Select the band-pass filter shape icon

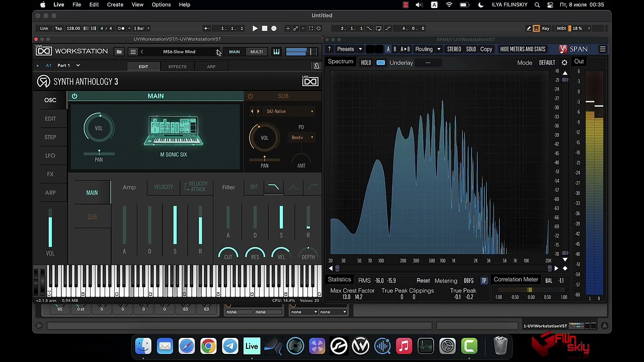click(x=293, y=187)
